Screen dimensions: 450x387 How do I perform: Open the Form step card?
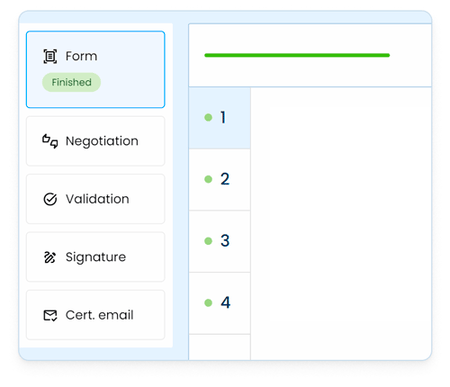point(95,70)
